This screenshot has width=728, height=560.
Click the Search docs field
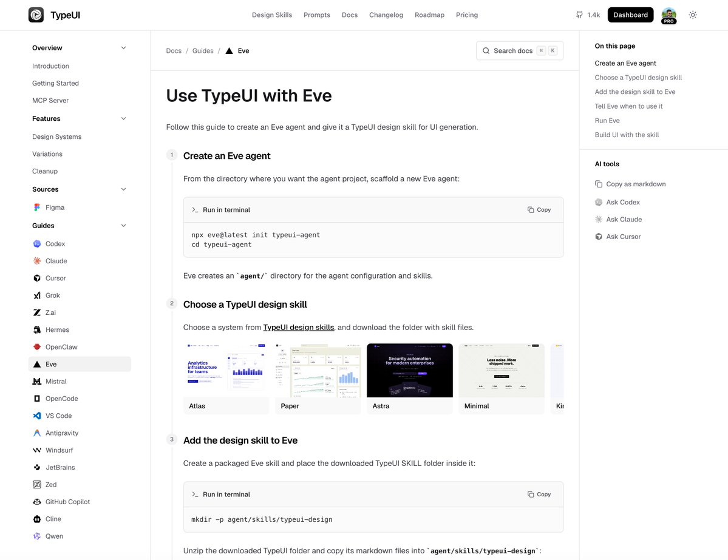click(520, 50)
